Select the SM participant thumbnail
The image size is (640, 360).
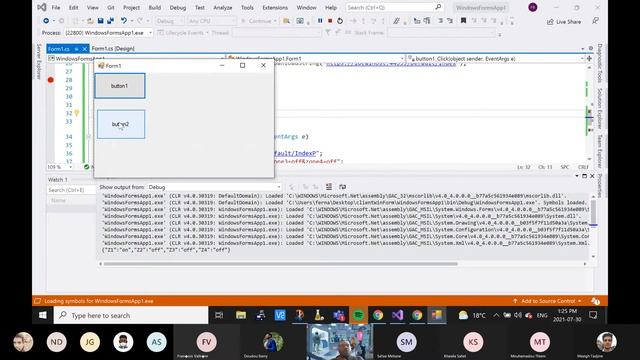click(407, 342)
